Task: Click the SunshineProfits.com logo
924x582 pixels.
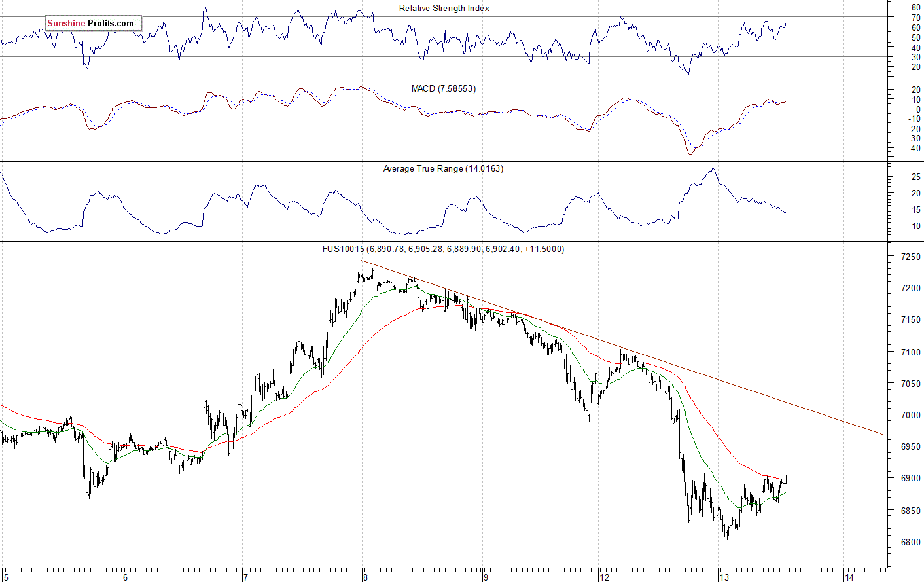Action: 94,24
